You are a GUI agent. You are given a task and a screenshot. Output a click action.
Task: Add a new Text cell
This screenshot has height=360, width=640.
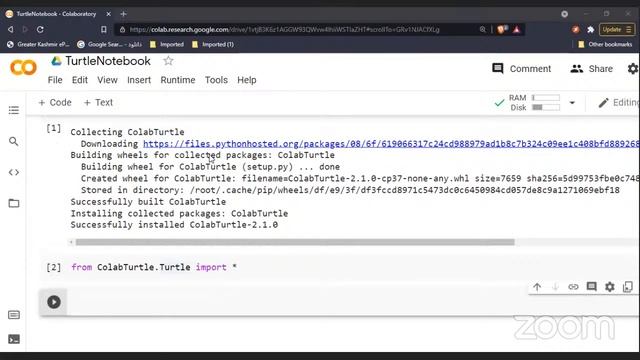(98, 102)
